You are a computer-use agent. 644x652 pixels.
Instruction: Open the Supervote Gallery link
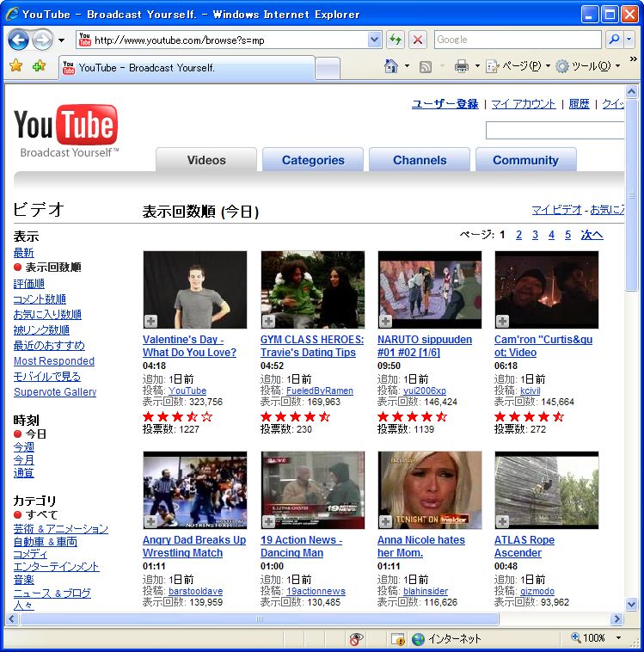click(55, 391)
